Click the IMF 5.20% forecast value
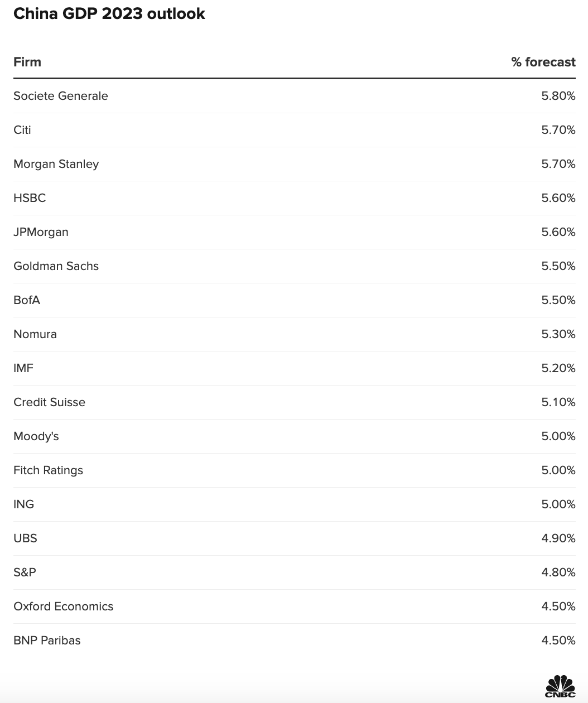This screenshot has width=588, height=703. coord(558,368)
